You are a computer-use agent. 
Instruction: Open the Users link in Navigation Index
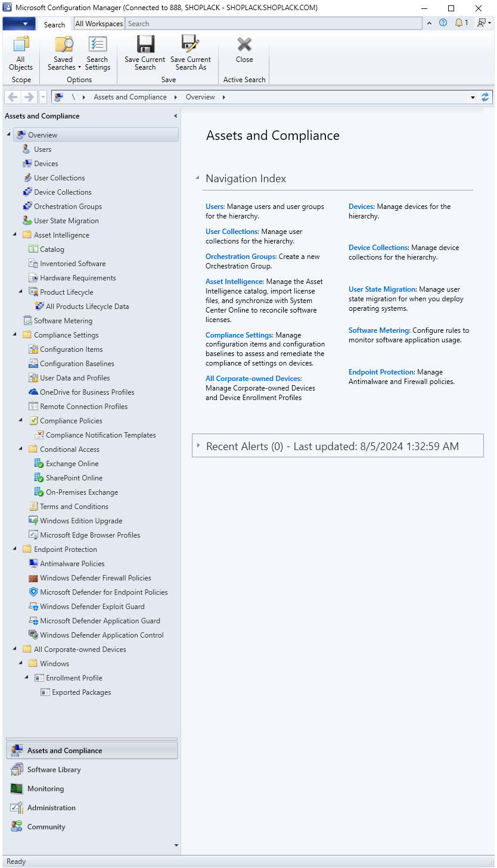[215, 207]
